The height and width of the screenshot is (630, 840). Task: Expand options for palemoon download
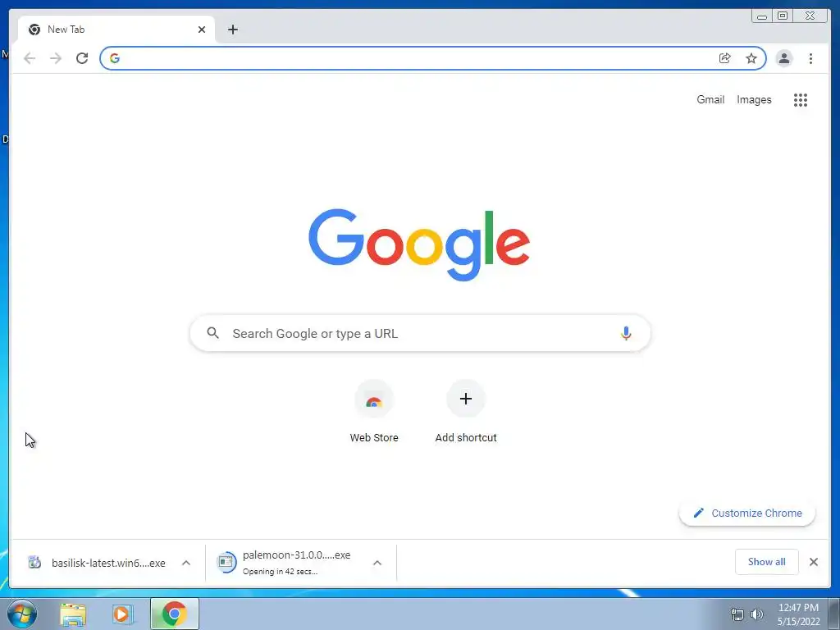(x=377, y=563)
